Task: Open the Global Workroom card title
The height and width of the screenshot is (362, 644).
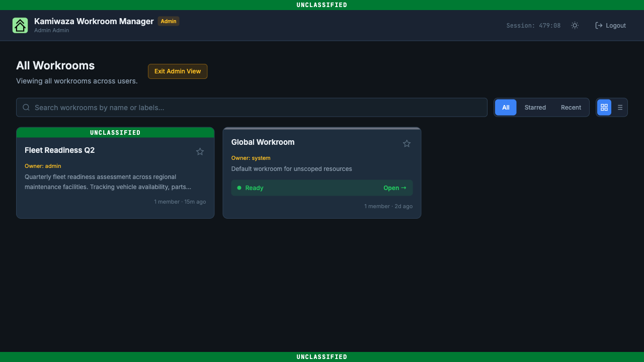Action: tap(263, 142)
